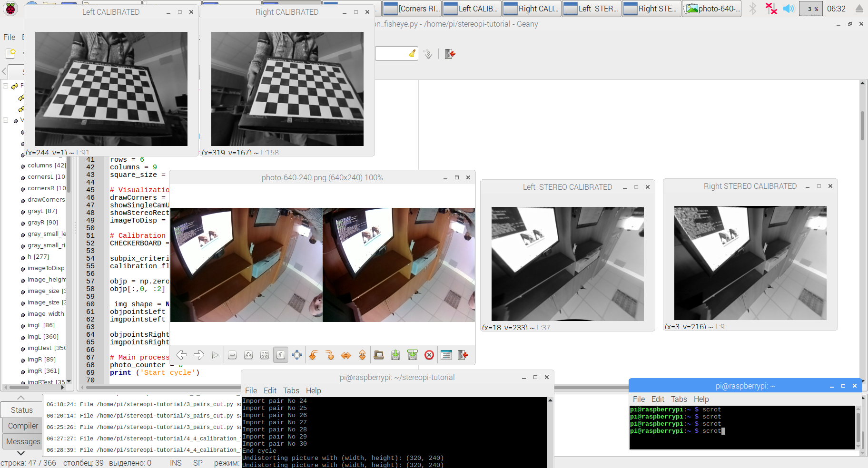
Task: Click Geany jump-to-line icon
Action: (428, 54)
